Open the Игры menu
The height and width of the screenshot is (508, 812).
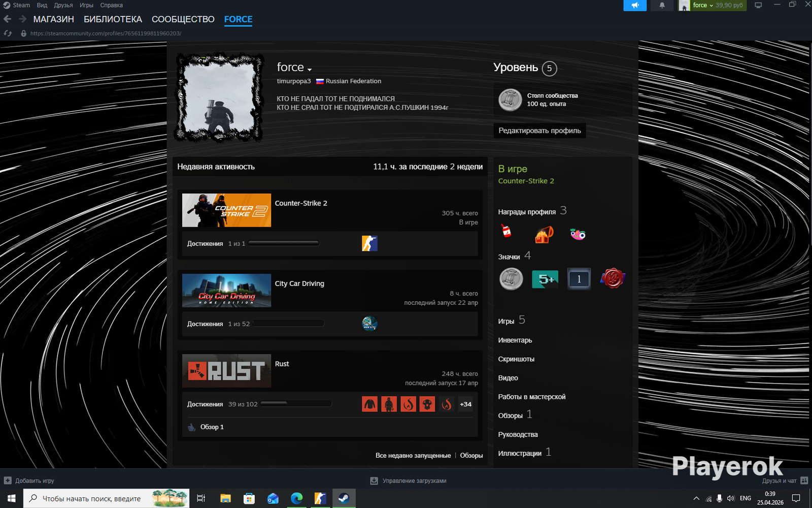[86, 5]
